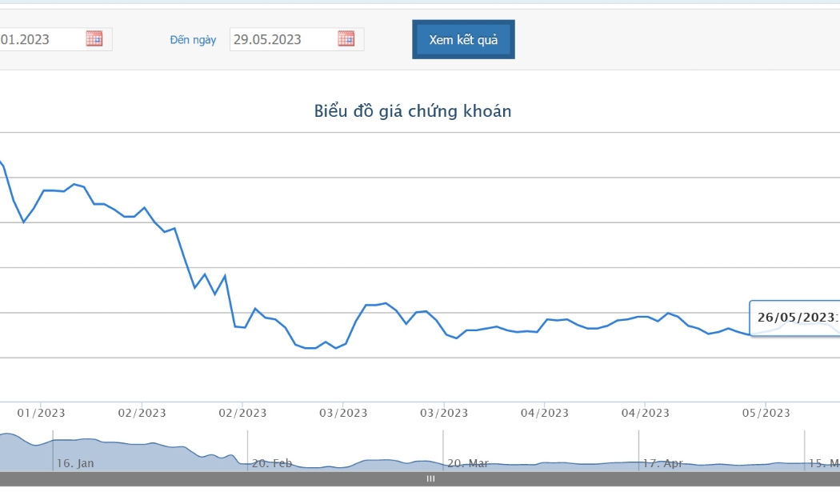Open the end date calendar picker icon

[346, 38]
